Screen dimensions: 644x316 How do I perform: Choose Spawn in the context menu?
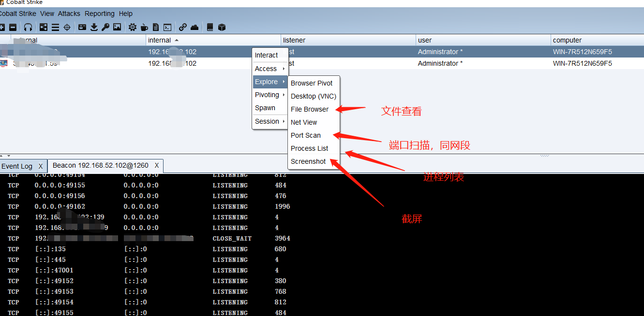click(270, 108)
